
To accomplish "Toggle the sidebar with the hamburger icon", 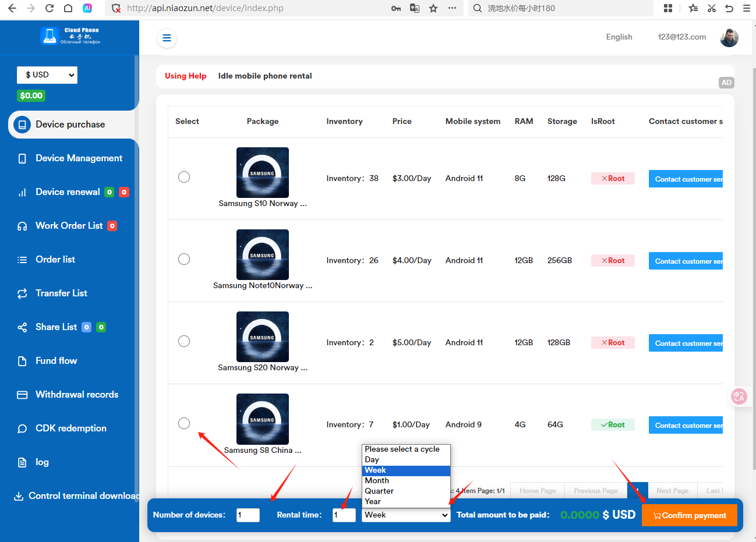I will point(167,38).
